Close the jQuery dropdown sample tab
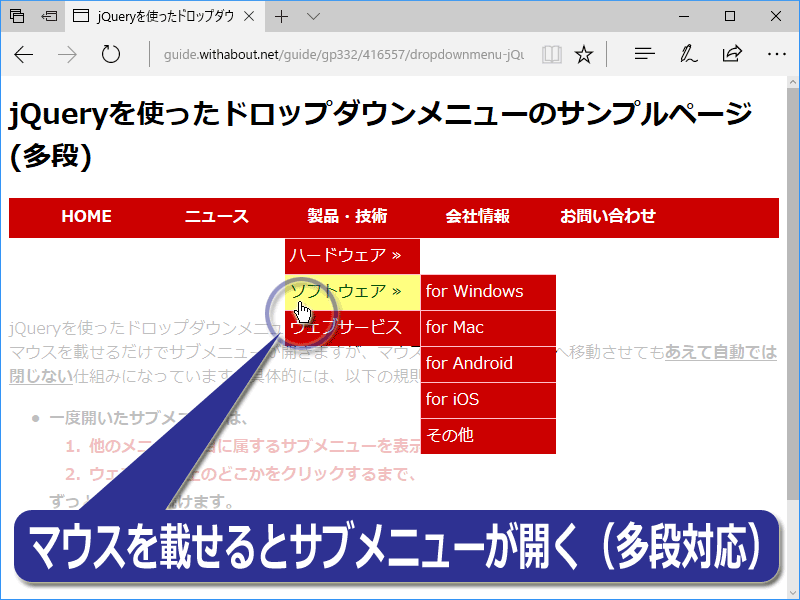The width and height of the screenshot is (800, 600). 248,16
